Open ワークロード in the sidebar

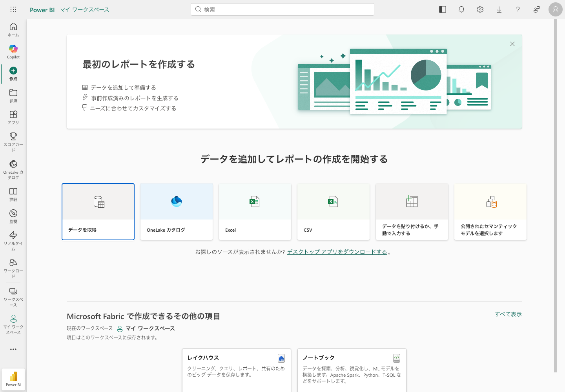coord(13,268)
